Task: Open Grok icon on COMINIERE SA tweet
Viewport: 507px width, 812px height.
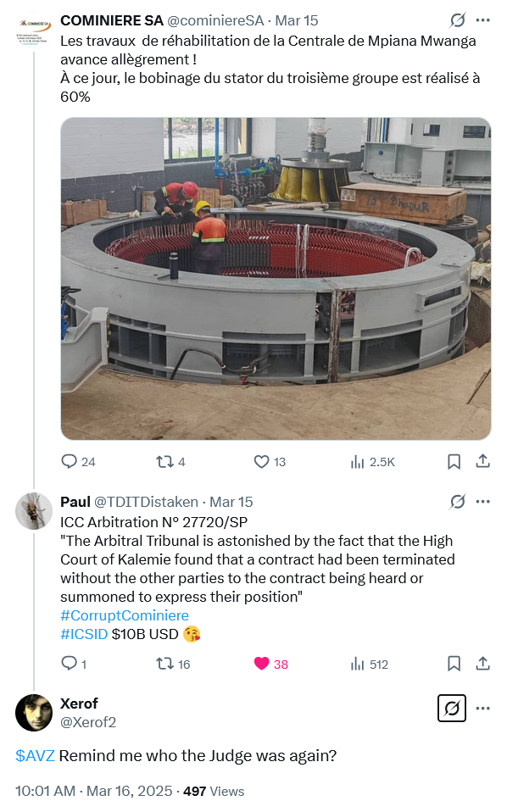Action: 457,20
